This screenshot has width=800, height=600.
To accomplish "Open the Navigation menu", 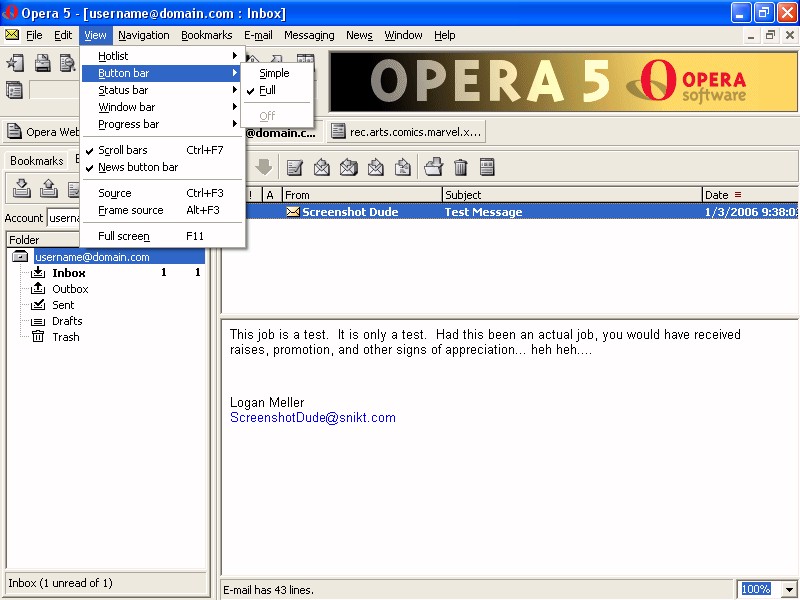I will [x=144, y=35].
